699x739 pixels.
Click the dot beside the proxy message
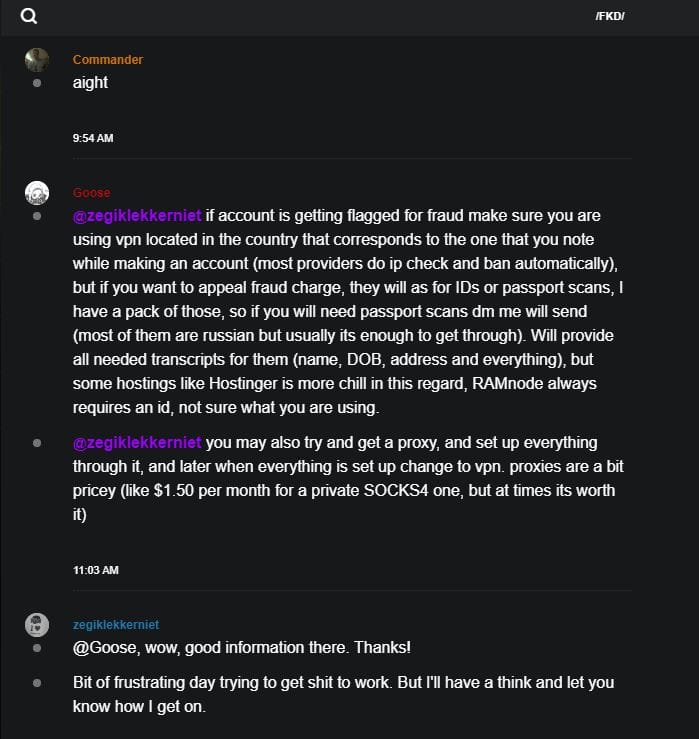pyautogui.click(x=37, y=442)
